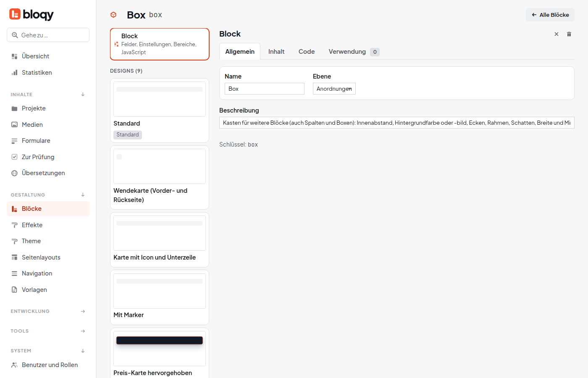Click the Medien image icon
This screenshot has width=588, height=378.
[14, 125]
